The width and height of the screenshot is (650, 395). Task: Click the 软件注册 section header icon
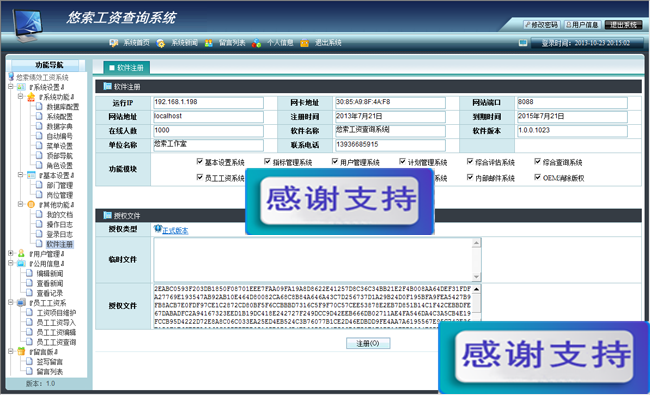107,86
